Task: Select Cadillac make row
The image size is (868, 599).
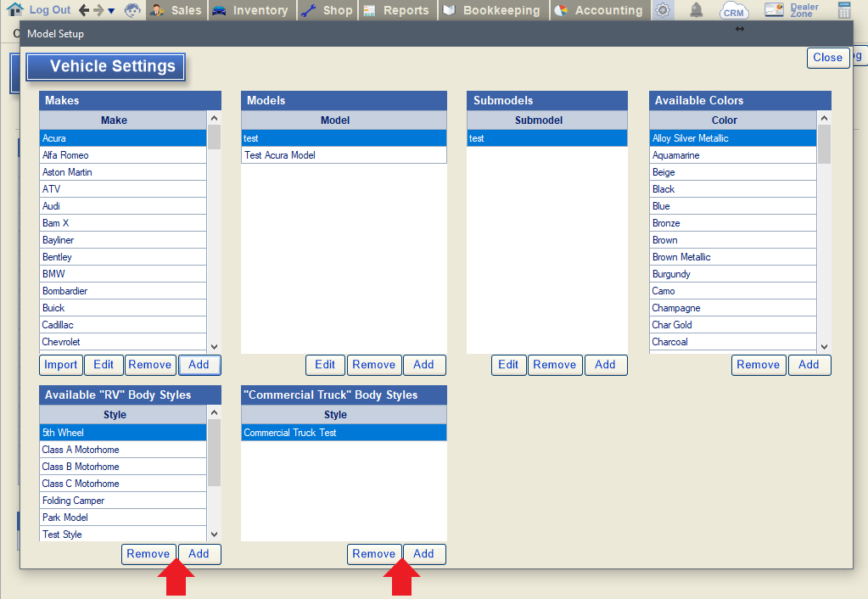Action: click(x=123, y=325)
